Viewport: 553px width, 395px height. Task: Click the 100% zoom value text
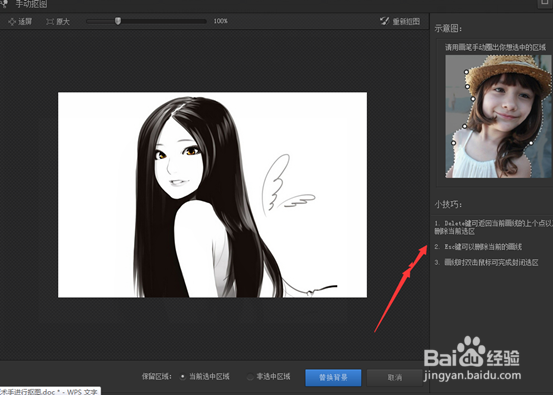coord(220,21)
